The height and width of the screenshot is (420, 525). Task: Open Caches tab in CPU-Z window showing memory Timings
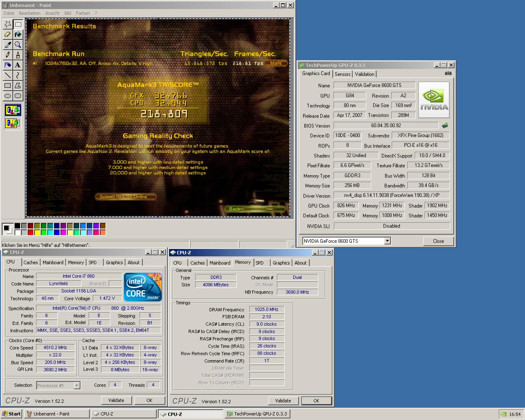pos(198,263)
